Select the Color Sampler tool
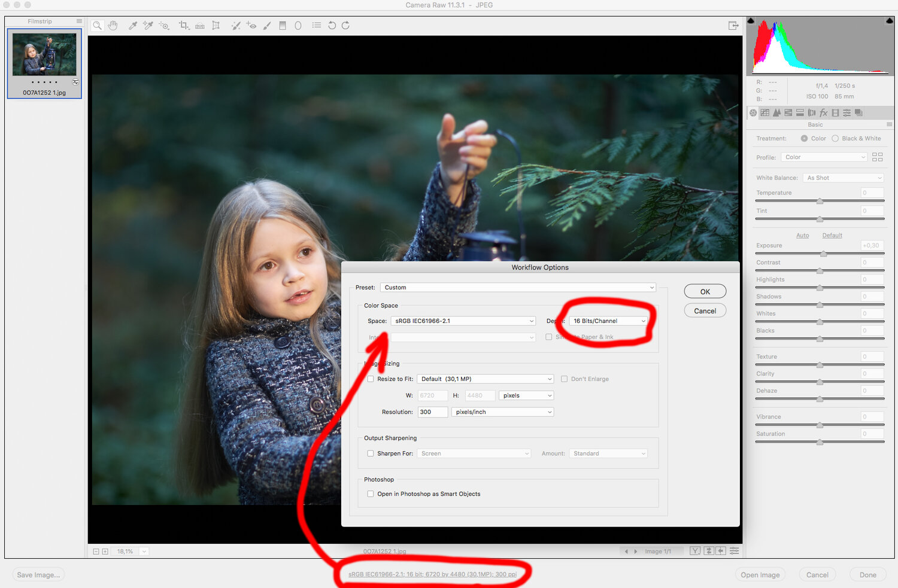Screen dimensions: 898x588 pos(148,26)
